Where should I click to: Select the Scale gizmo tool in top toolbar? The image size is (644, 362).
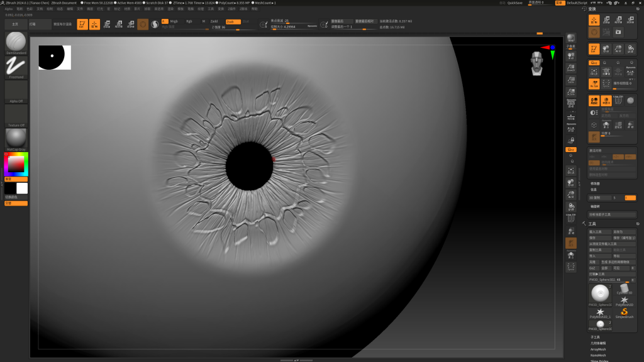119,25
